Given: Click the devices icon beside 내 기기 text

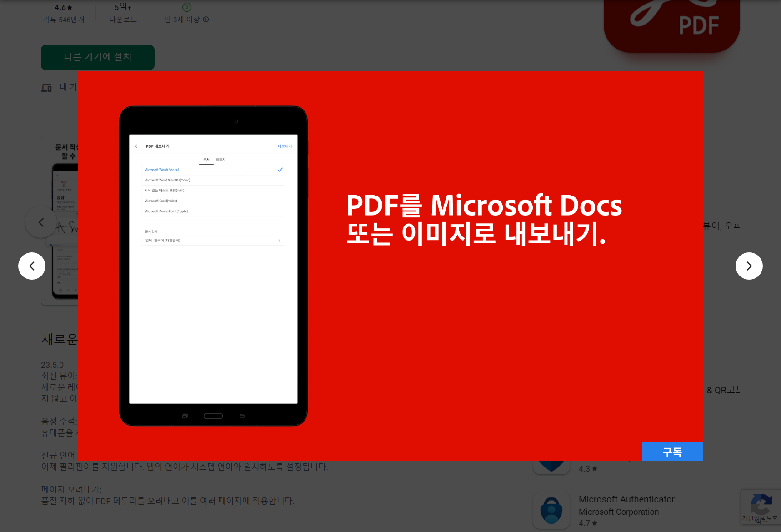Looking at the screenshot, I should click(46, 88).
